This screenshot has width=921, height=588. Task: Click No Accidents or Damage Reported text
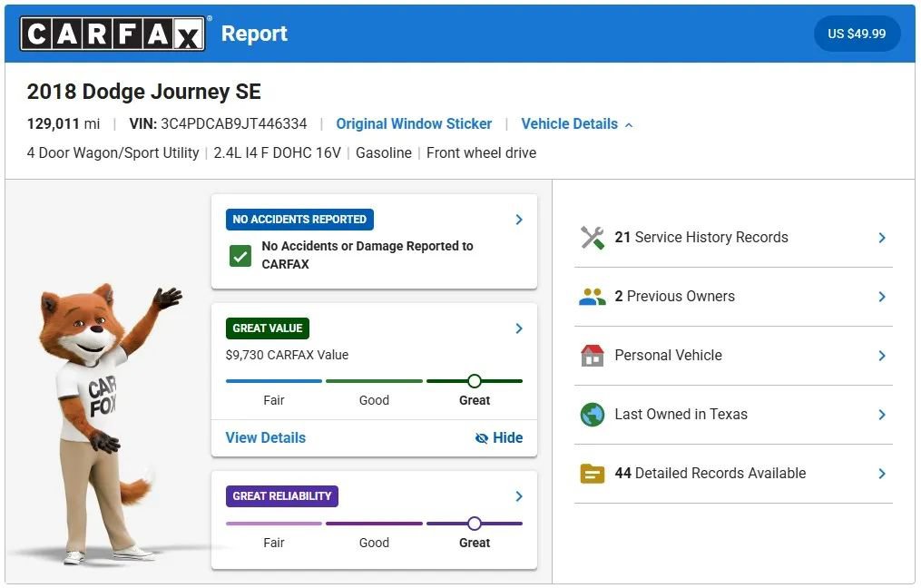click(367, 255)
